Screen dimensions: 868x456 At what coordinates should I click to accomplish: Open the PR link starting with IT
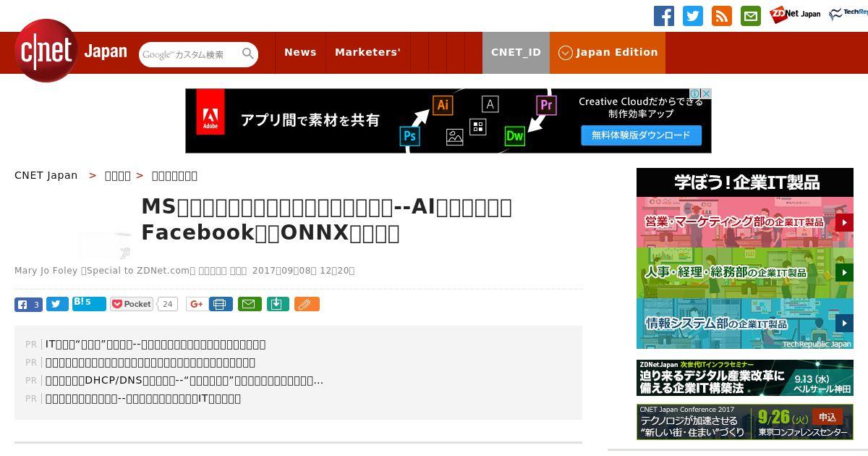point(156,344)
